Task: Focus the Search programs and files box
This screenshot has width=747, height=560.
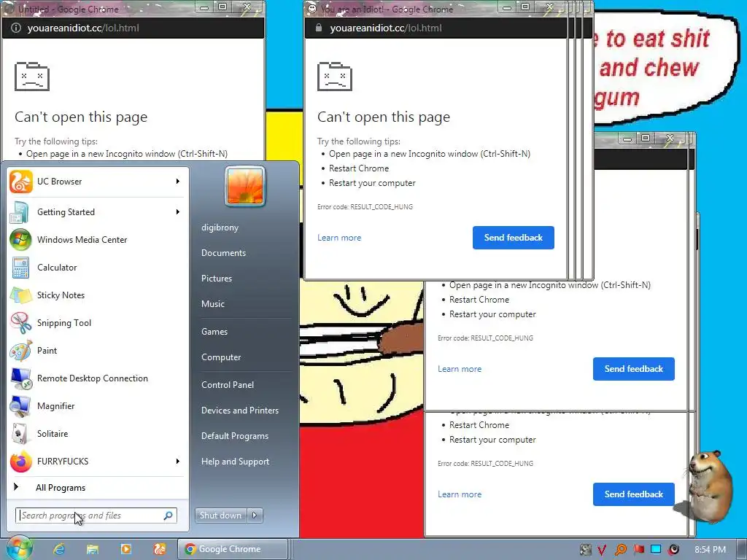Action: point(96,516)
